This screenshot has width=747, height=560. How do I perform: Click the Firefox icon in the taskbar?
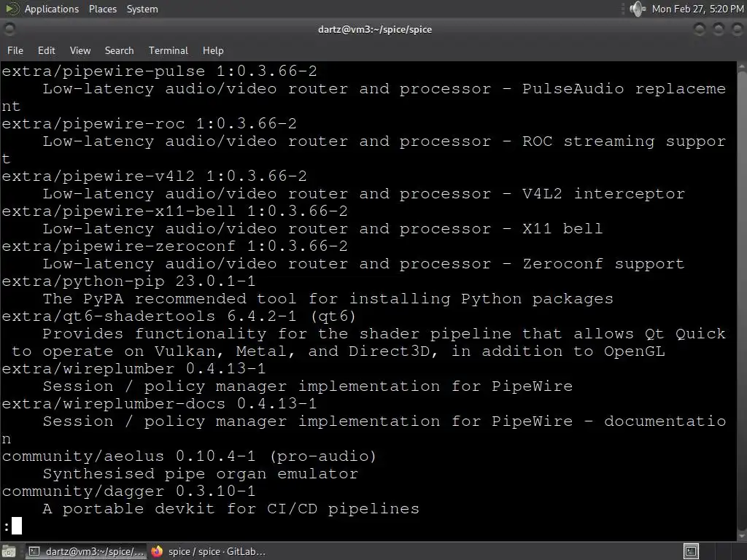[x=157, y=551]
